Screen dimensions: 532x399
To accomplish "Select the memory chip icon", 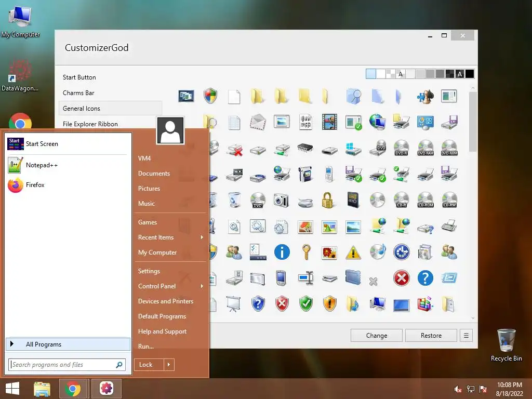I will click(x=305, y=148).
